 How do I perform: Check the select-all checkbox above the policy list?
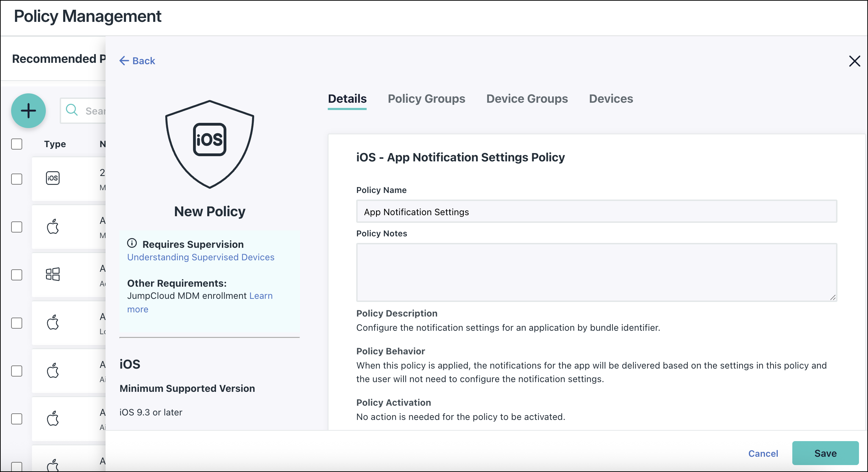pyautogui.click(x=16, y=143)
